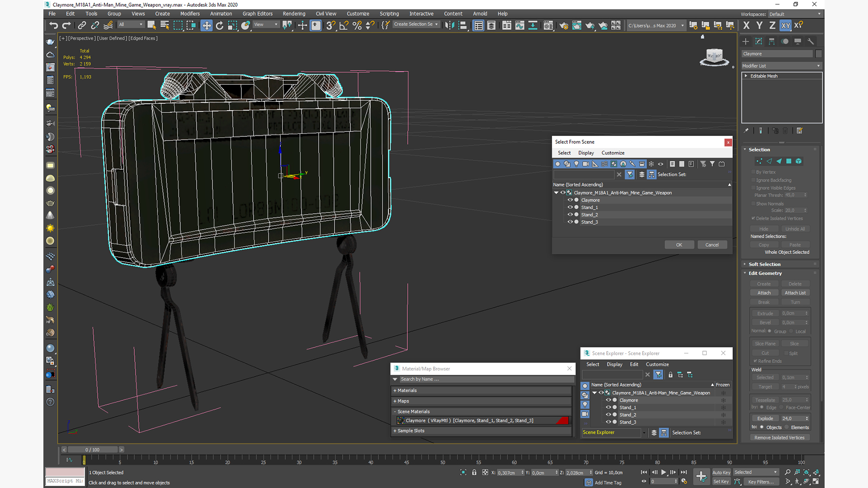Screen dimensions: 868x488
Task: Click the Redo arrow in main toolbar
Action: [66, 26]
